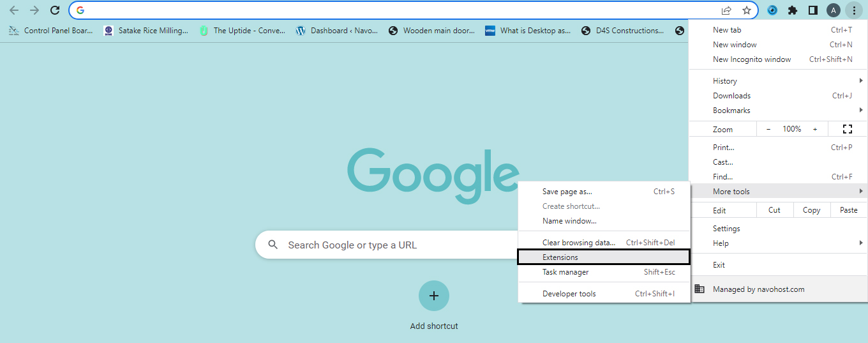Screen dimensions: 868x343
Task: Click the three-dot Chrome menu icon
Action: [853, 10]
